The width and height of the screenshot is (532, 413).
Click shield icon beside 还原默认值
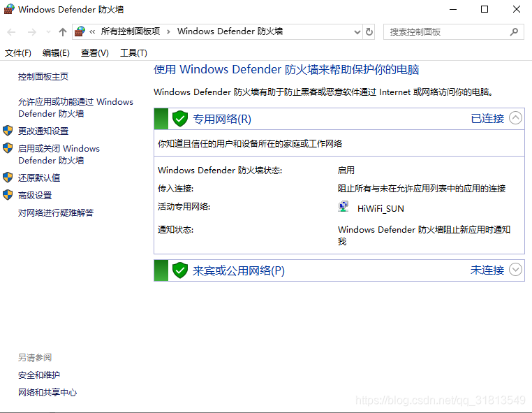[8, 177]
